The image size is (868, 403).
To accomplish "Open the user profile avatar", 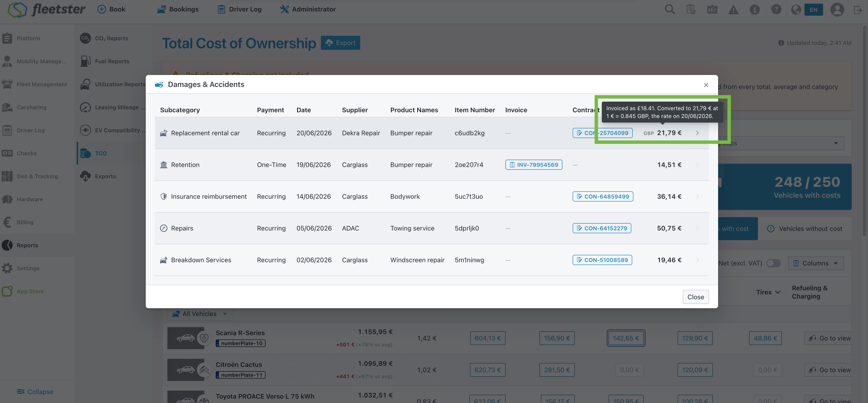I will click(x=837, y=9).
